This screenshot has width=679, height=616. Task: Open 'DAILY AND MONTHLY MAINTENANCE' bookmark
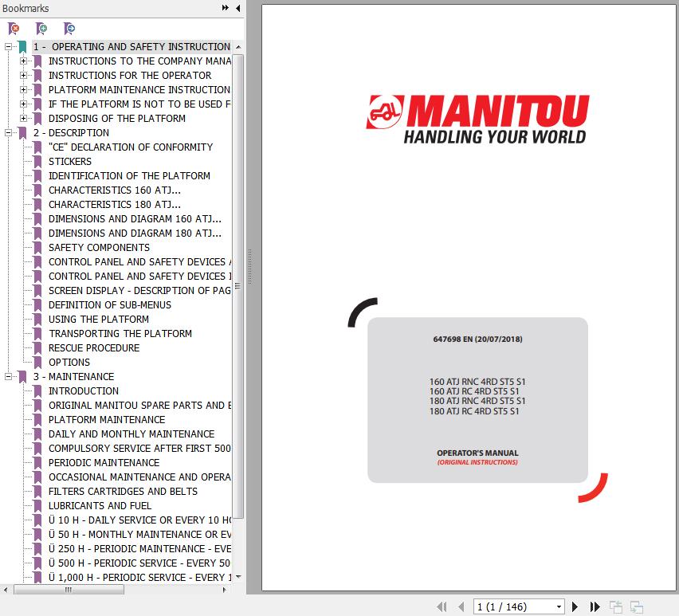tap(131, 434)
